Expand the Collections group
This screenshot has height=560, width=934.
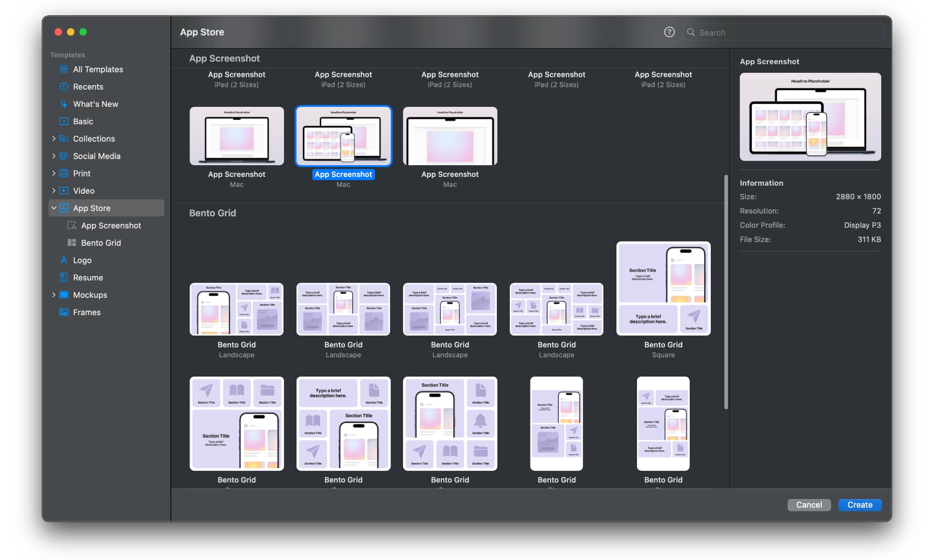tap(54, 139)
